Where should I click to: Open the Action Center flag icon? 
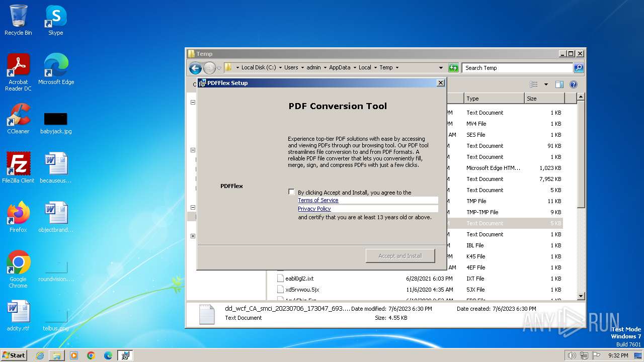click(596, 355)
